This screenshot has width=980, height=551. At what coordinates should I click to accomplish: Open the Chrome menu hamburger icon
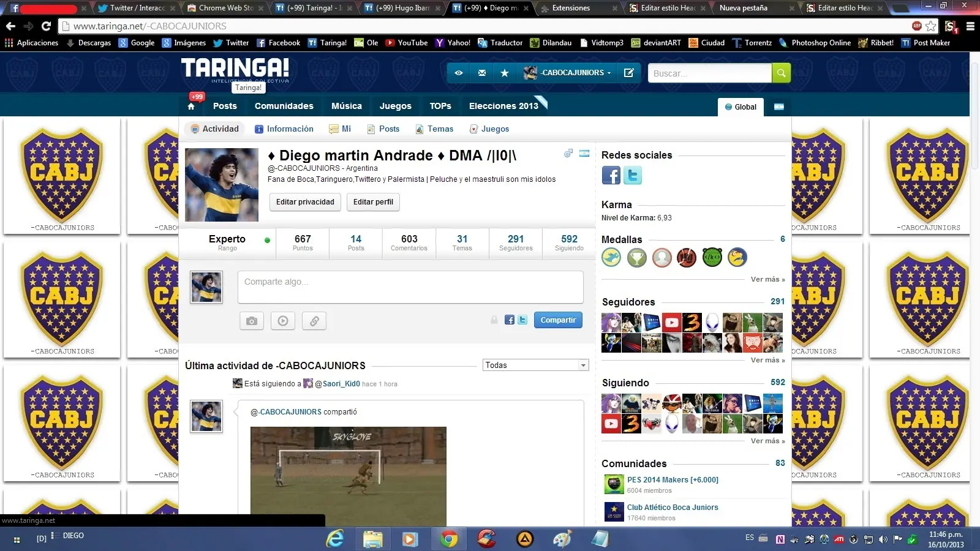pyautogui.click(x=970, y=26)
